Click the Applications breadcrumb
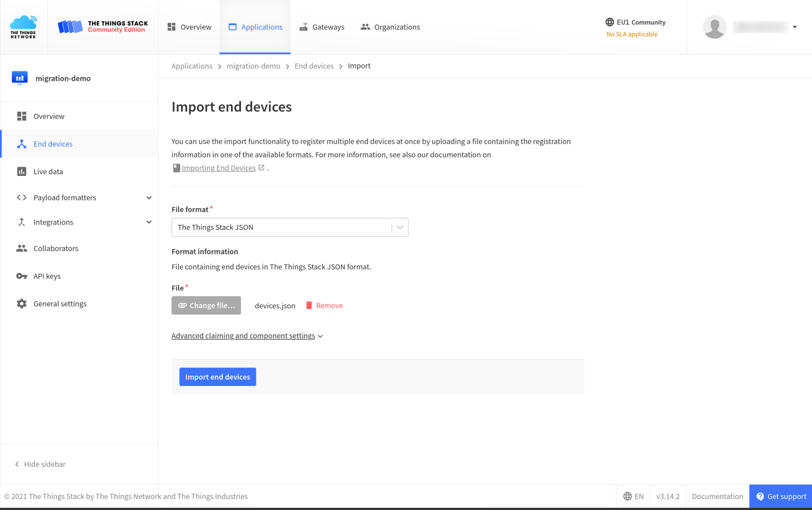Screen dimensions: 812x510 click(192, 66)
